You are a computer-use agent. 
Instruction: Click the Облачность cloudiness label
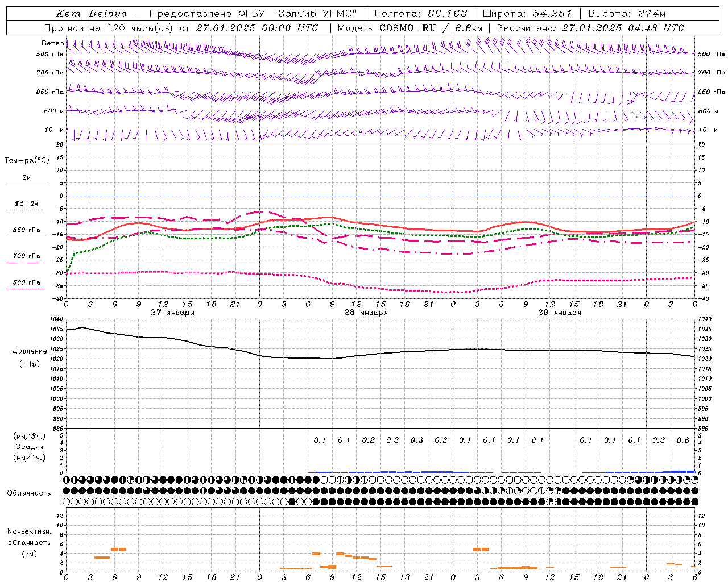(28, 493)
